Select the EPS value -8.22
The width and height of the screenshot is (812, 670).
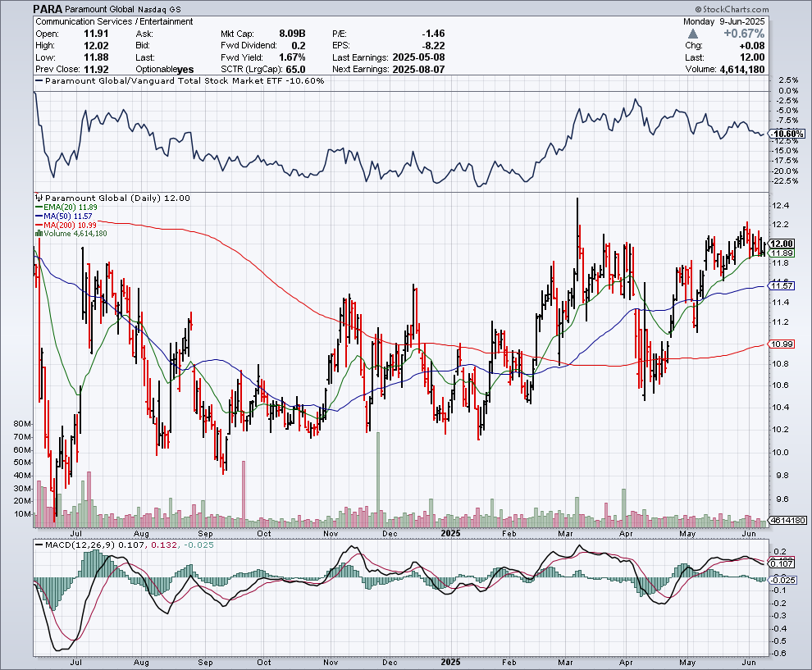tap(433, 46)
